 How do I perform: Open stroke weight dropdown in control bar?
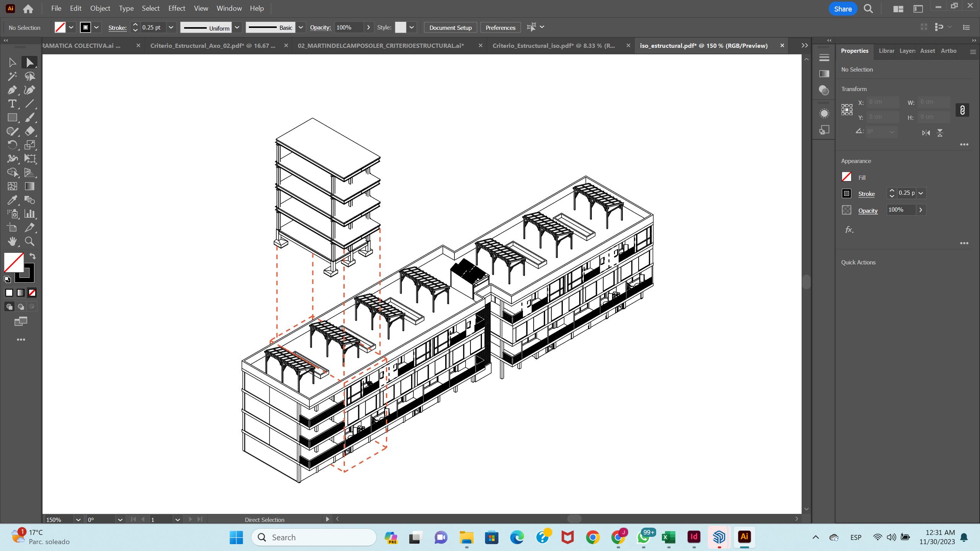pos(171,28)
